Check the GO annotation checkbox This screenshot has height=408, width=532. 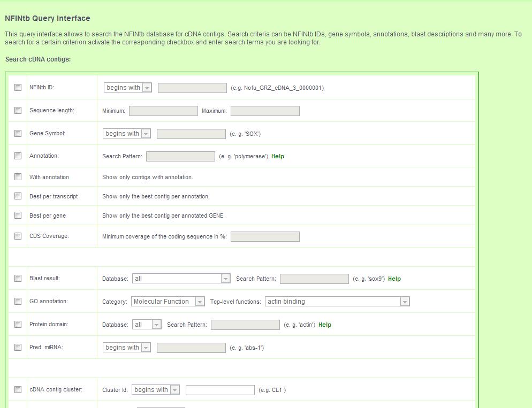coord(18,301)
